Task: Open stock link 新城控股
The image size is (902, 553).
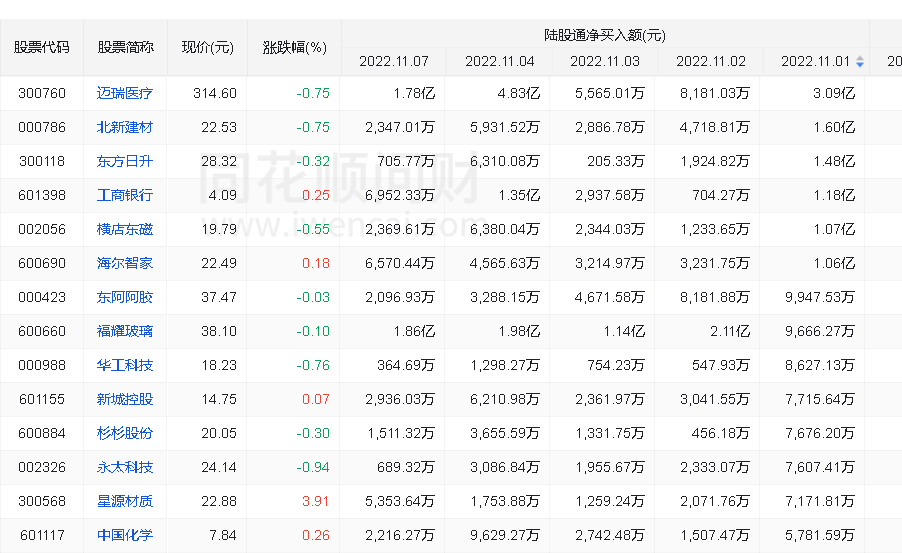Action: pyautogui.click(x=125, y=399)
